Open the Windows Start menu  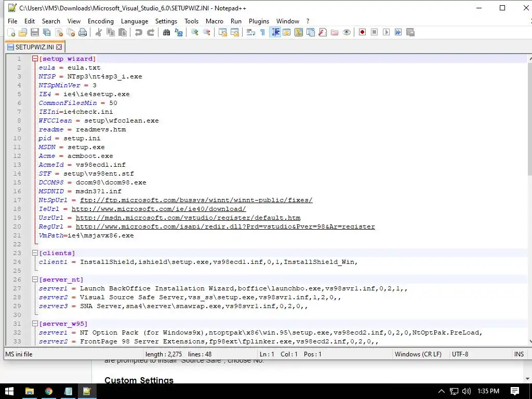(9, 391)
